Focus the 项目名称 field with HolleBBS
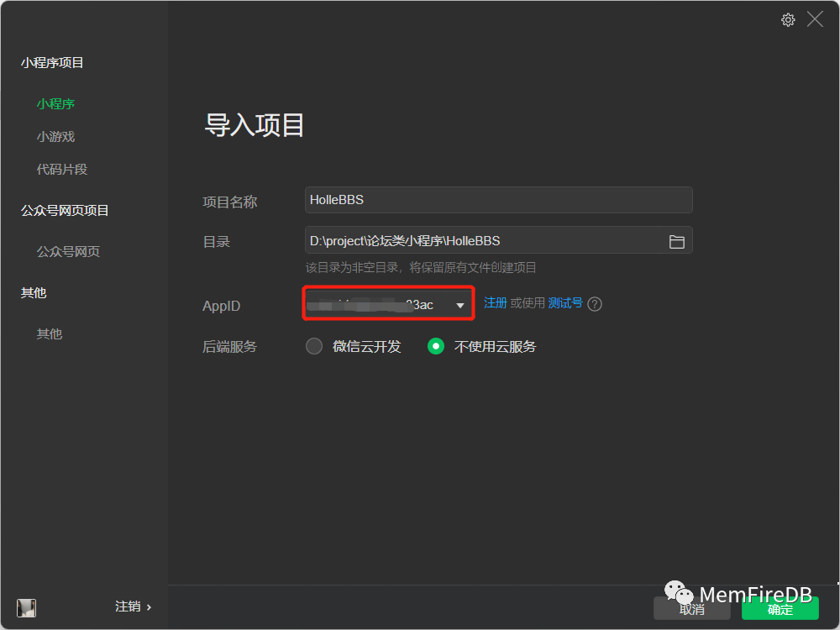This screenshot has height=630, width=840. pyautogui.click(x=498, y=200)
